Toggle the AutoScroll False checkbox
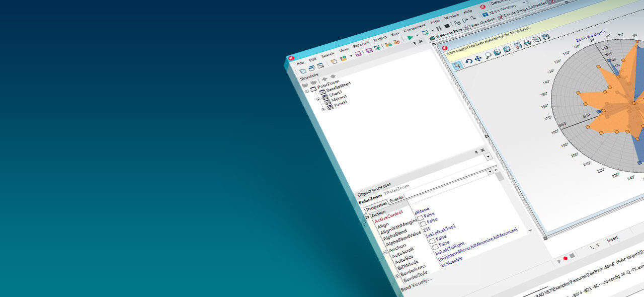Viewport: 644px width, 297px height. (432, 240)
